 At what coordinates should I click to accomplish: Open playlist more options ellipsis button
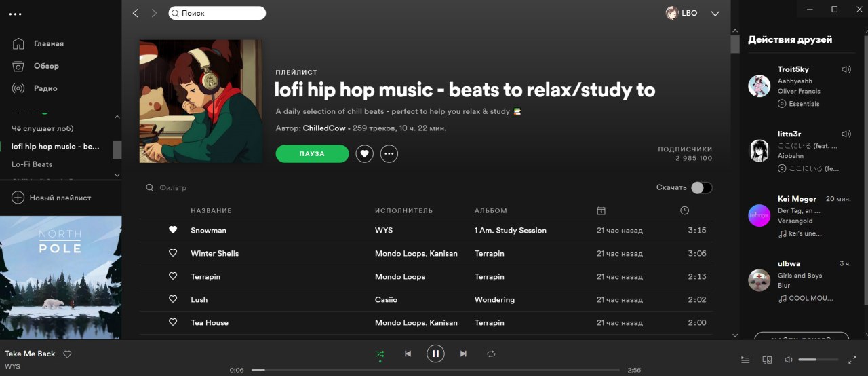(389, 154)
